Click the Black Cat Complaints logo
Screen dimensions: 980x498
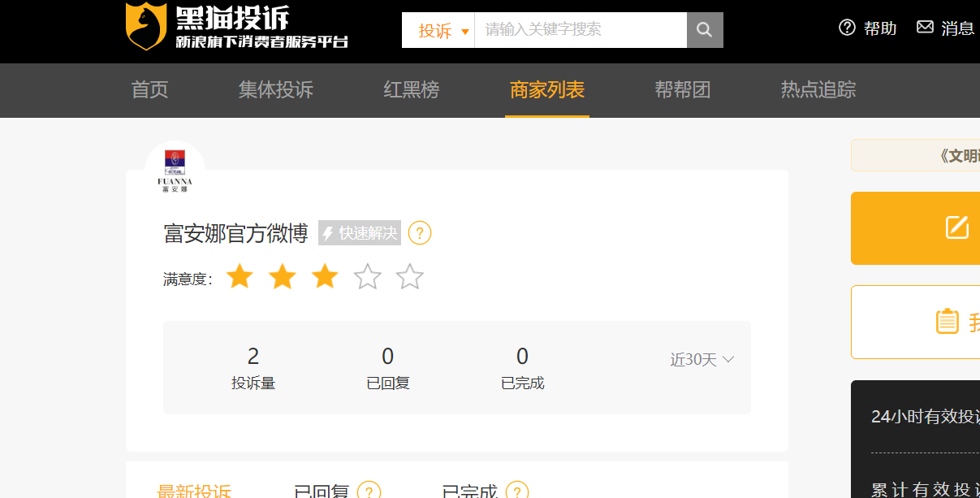tap(237, 26)
